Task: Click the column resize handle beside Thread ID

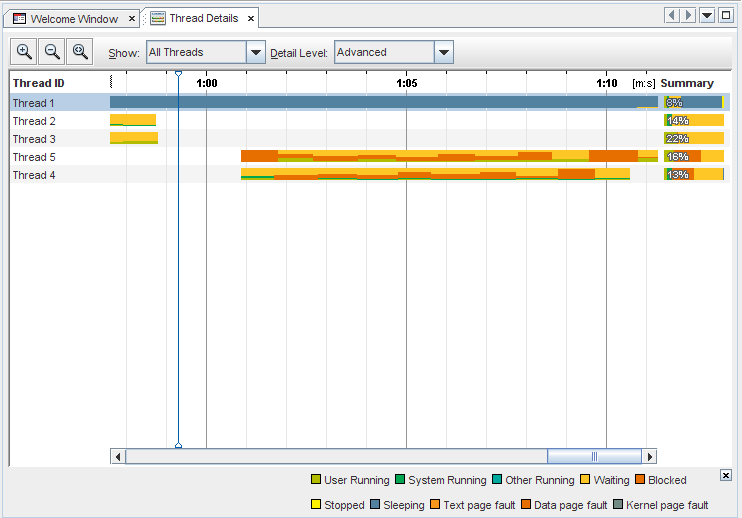Action: 111,82
